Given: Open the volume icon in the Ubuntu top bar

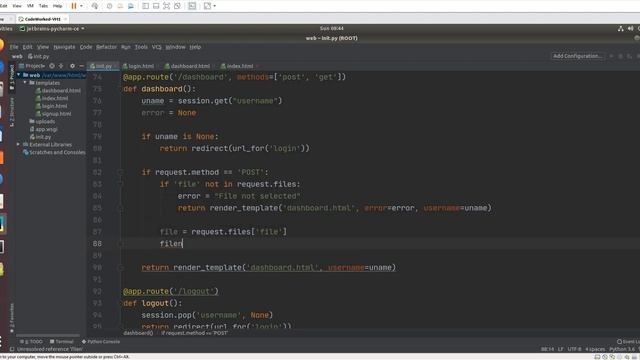Looking at the screenshot, I should (631, 29).
